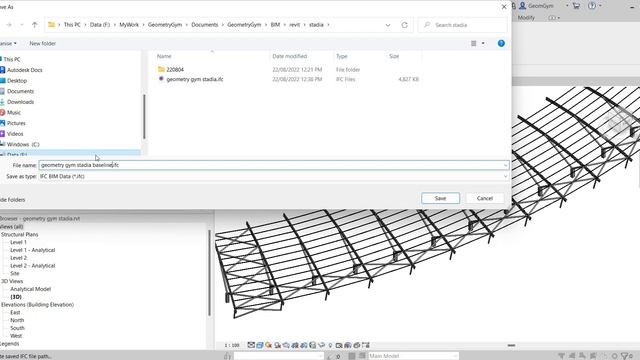Open the Save as type combo box

(x=273, y=176)
